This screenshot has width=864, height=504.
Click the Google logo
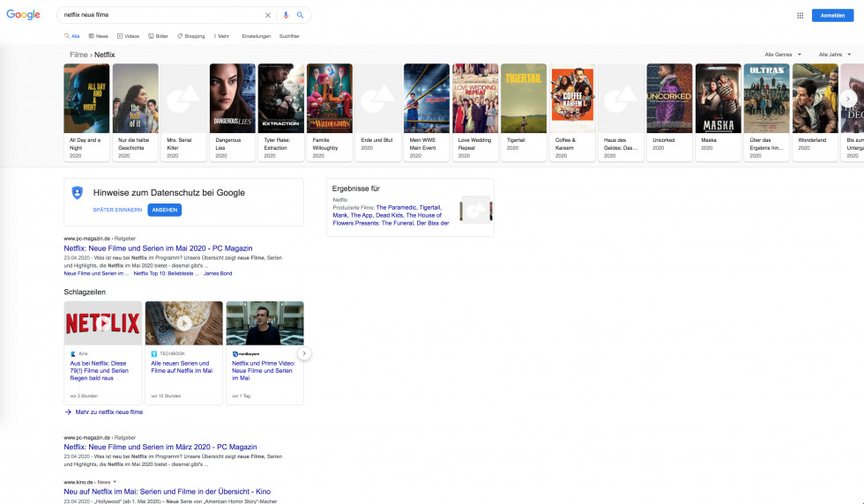[x=23, y=15]
